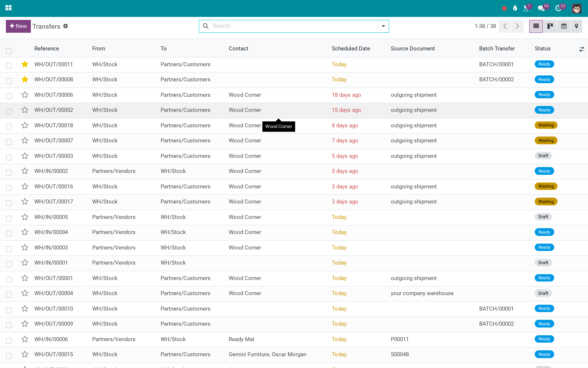Sort by Status column header
Viewport: 588px width, 368px height.
543,48
